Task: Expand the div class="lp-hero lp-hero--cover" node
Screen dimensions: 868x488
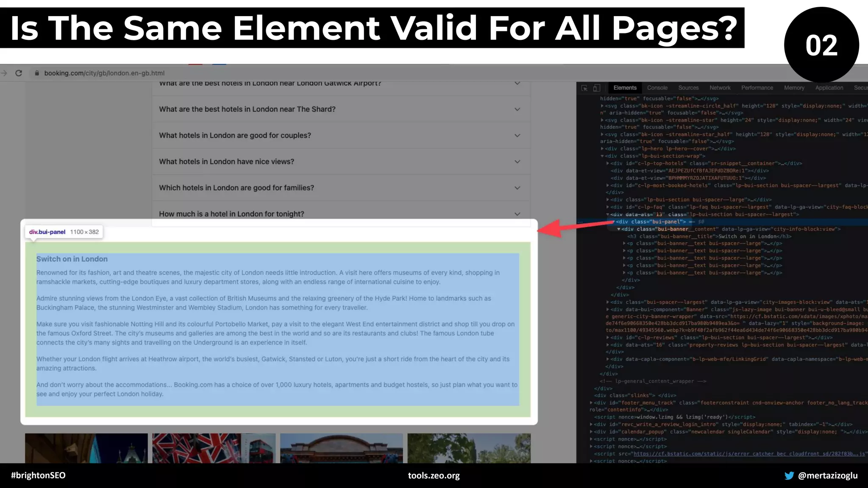Action: (602, 149)
